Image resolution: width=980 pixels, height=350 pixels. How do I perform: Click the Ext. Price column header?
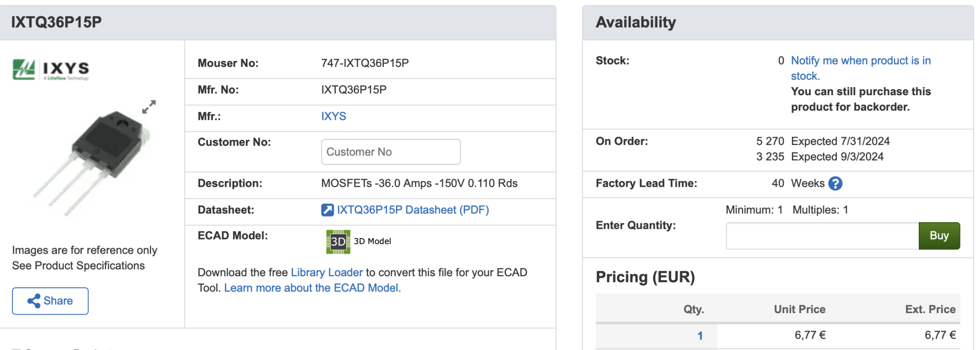930,309
